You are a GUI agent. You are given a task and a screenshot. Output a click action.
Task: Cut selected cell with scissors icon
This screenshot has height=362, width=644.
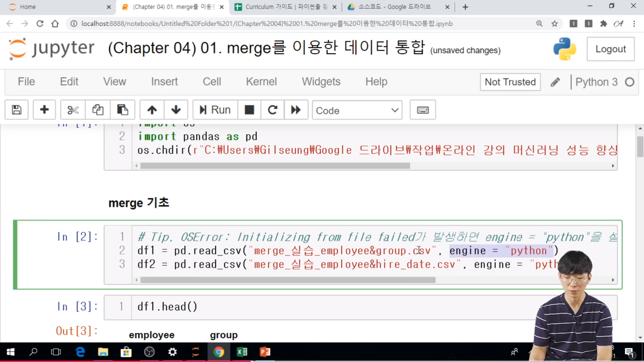[x=73, y=110]
